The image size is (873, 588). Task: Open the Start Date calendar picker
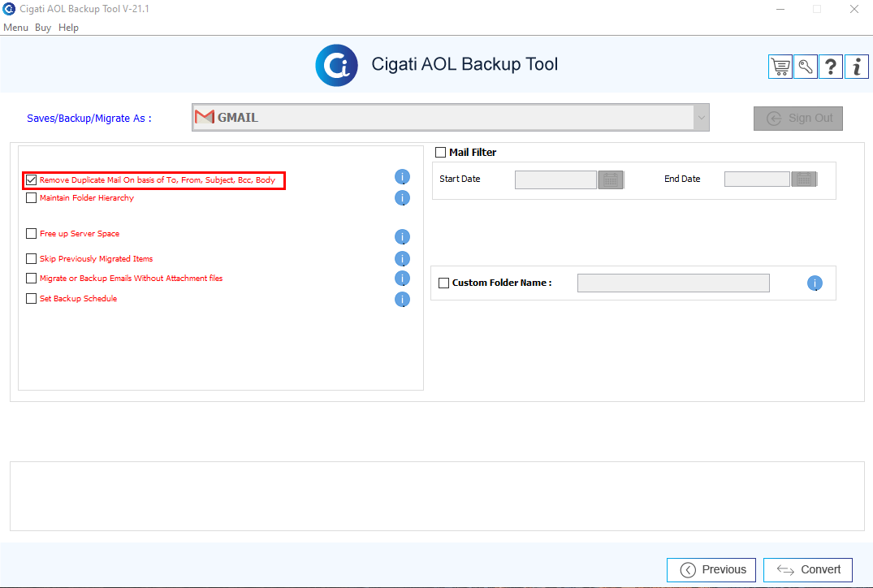[611, 179]
